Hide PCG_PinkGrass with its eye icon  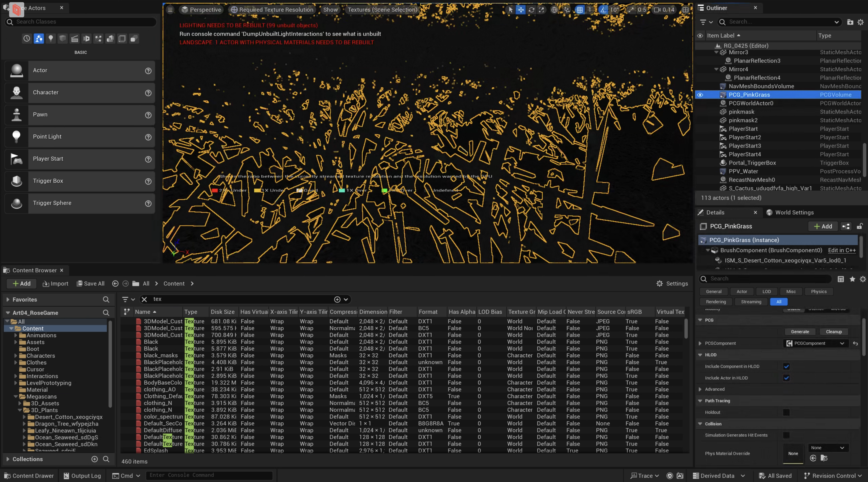pyautogui.click(x=700, y=95)
